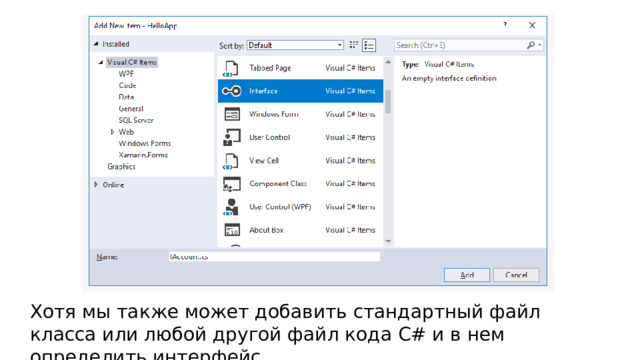Expand the Online section

96,184
